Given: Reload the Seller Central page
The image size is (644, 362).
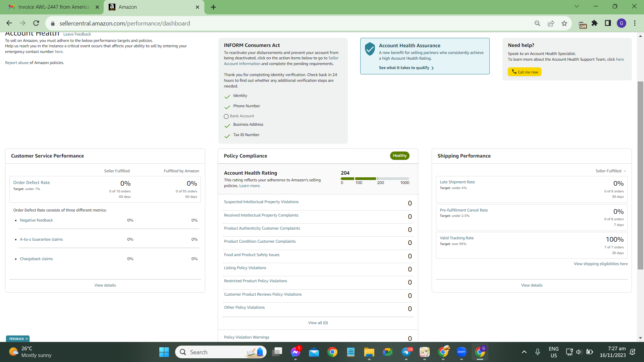Looking at the screenshot, I should [36, 23].
